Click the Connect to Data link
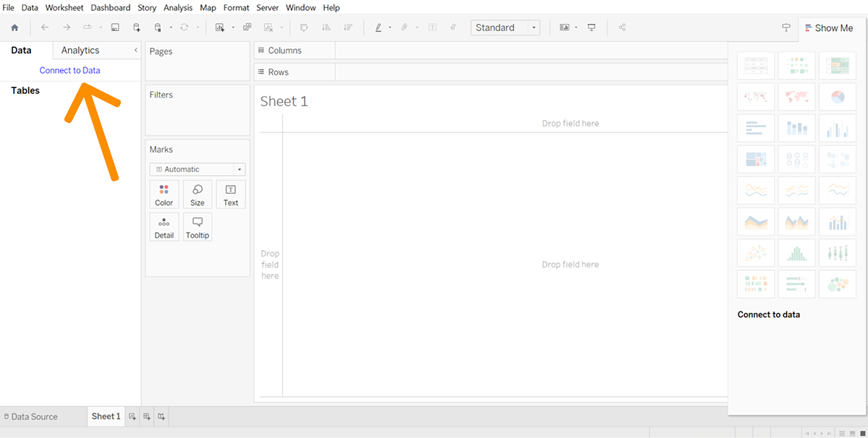868x438 pixels. pos(69,70)
